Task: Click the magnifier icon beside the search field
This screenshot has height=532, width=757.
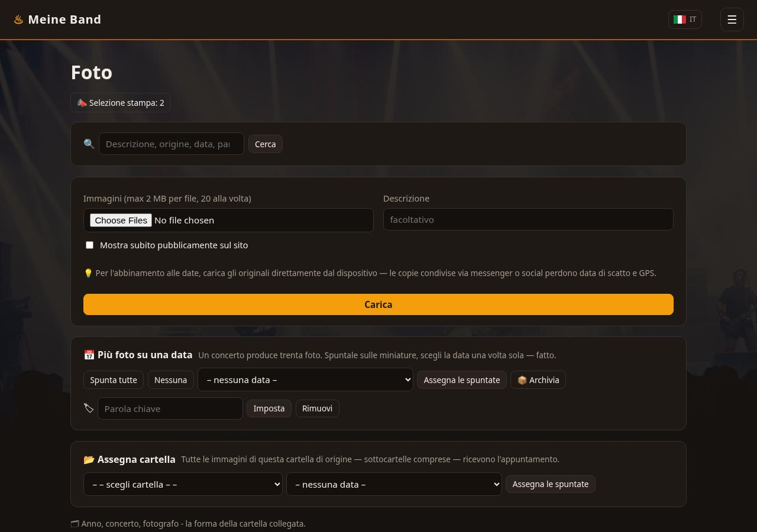Action: pos(89,144)
